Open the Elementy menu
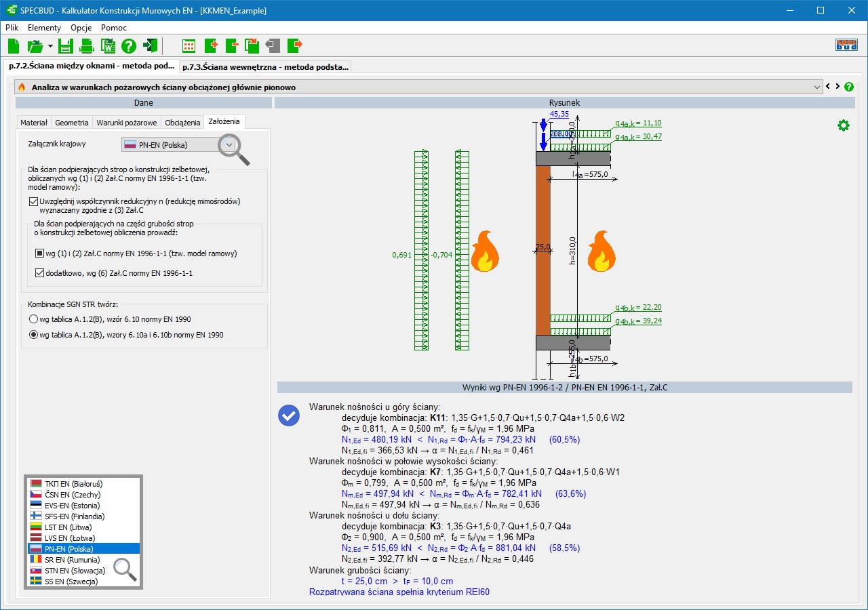Screen dimensions: 868x610 pyautogui.click(x=44, y=28)
